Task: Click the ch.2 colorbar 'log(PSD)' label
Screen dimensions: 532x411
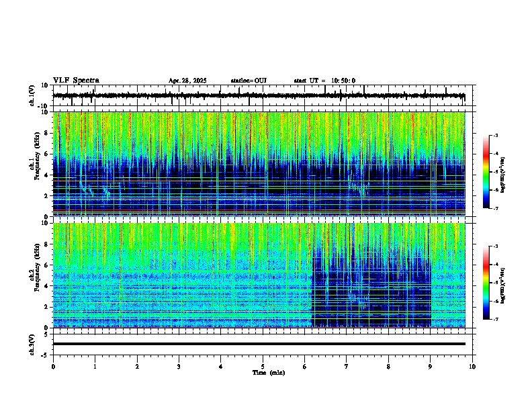Action: (x=503, y=285)
